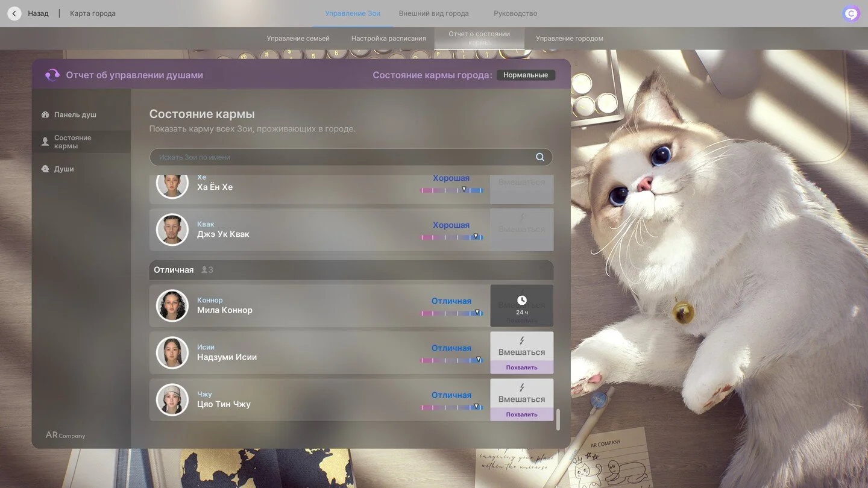Click the karma list scrollbar handle
The width and height of the screenshot is (868, 488).
click(x=558, y=420)
